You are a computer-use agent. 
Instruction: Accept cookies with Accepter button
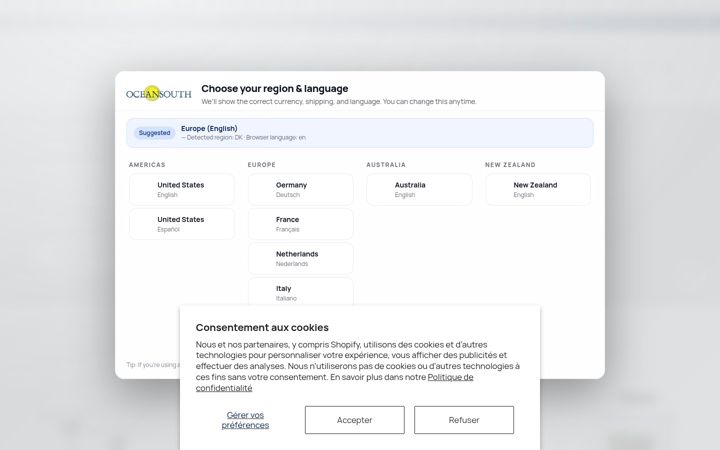pos(354,420)
